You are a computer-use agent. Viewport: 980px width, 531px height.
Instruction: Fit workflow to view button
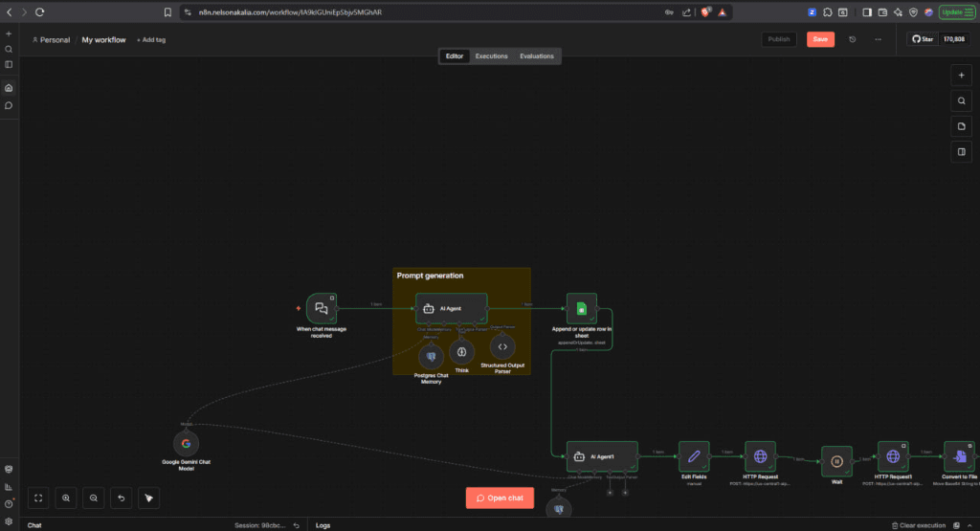click(x=38, y=498)
